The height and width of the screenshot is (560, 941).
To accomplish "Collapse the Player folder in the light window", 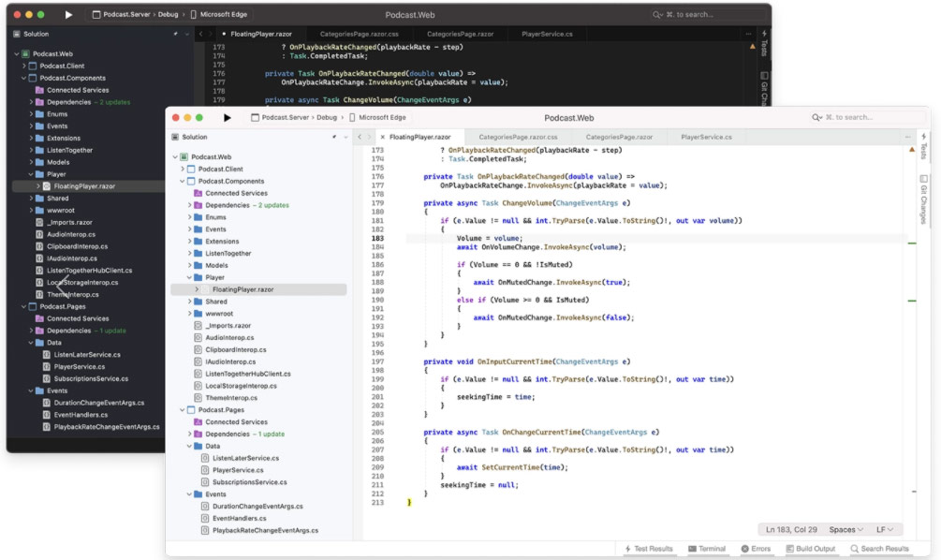I will point(190,277).
